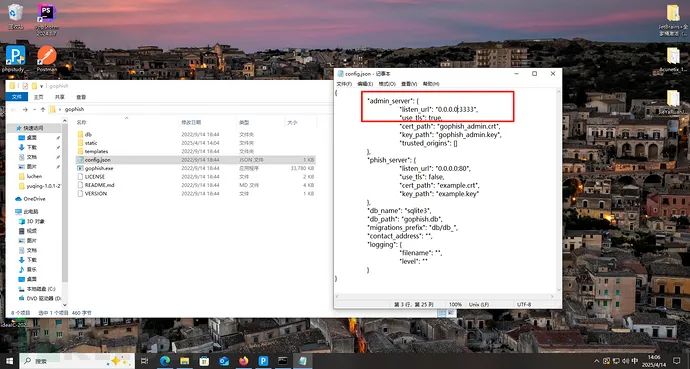The width and height of the screenshot is (690, 369).
Task: Open File Explorer from the taskbar
Action: [184, 361]
